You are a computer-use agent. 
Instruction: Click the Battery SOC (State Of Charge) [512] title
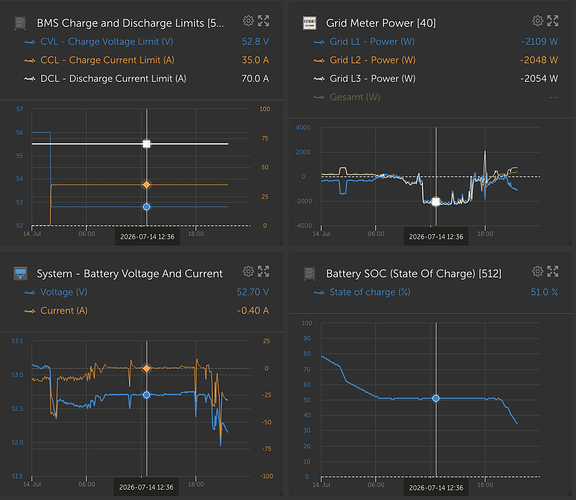(x=414, y=274)
